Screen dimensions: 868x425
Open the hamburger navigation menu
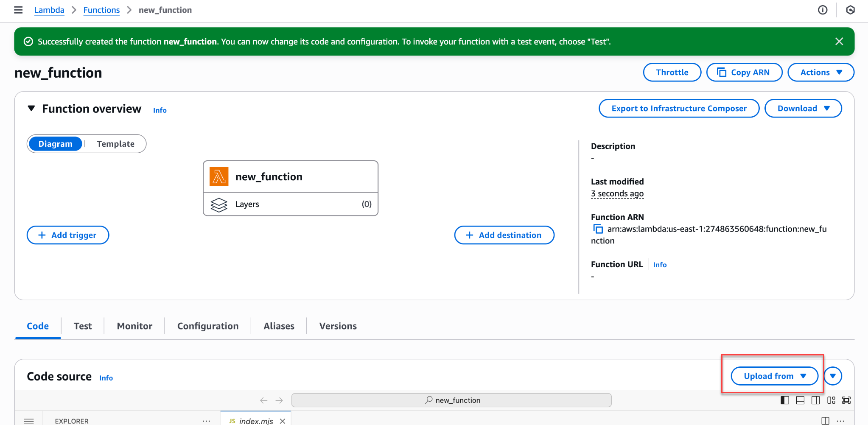click(18, 10)
